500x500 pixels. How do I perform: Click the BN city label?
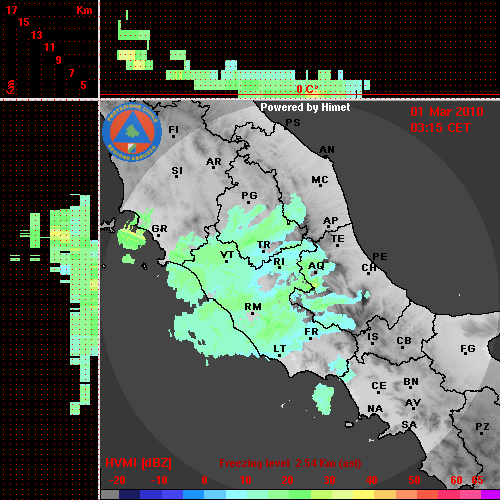point(411,382)
